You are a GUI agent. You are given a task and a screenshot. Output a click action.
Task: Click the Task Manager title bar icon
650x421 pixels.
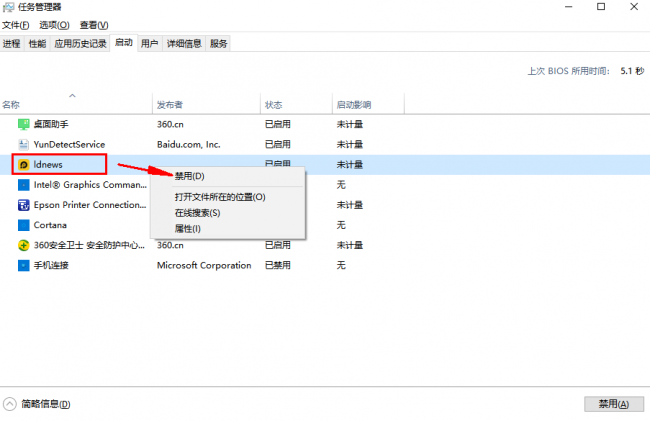pyautogui.click(x=8, y=7)
